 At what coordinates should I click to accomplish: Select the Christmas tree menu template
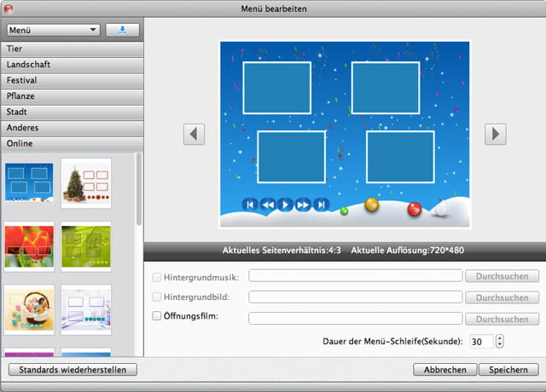point(86,183)
